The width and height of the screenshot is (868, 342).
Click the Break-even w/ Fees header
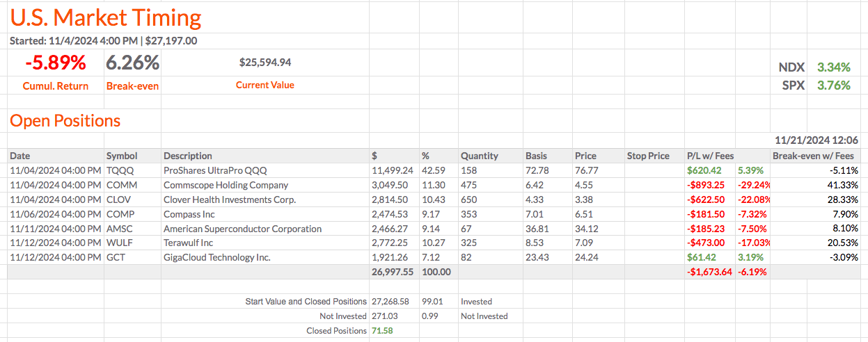pyautogui.click(x=812, y=156)
